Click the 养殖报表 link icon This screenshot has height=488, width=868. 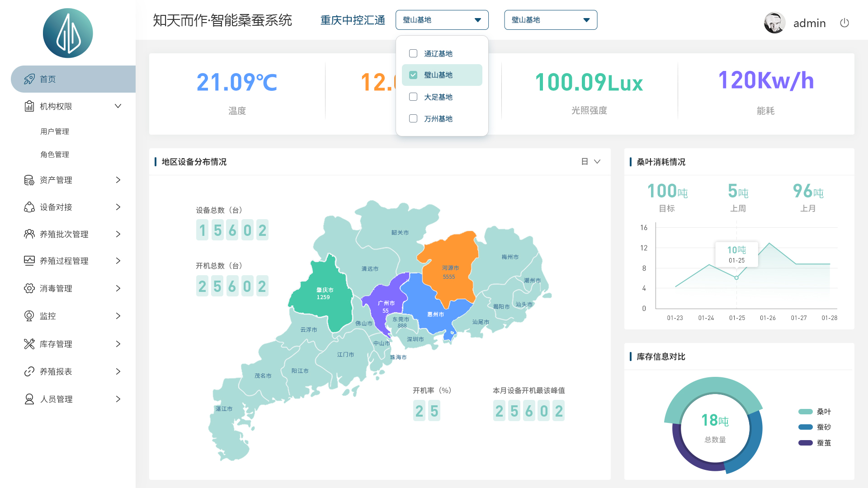coord(29,371)
